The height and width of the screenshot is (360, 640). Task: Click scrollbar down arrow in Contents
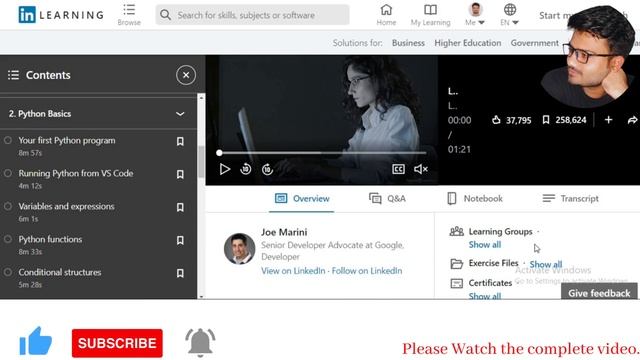click(201, 296)
